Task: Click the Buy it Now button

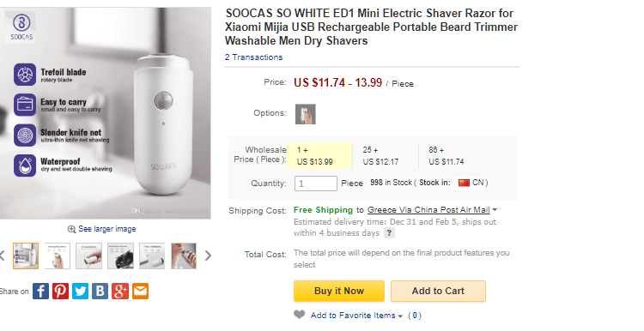Action: coord(339,292)
